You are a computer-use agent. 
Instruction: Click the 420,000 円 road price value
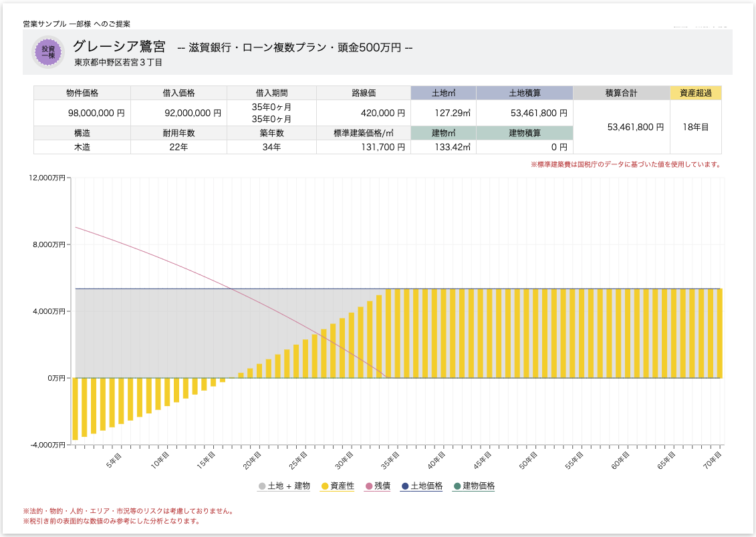(364, 113)
